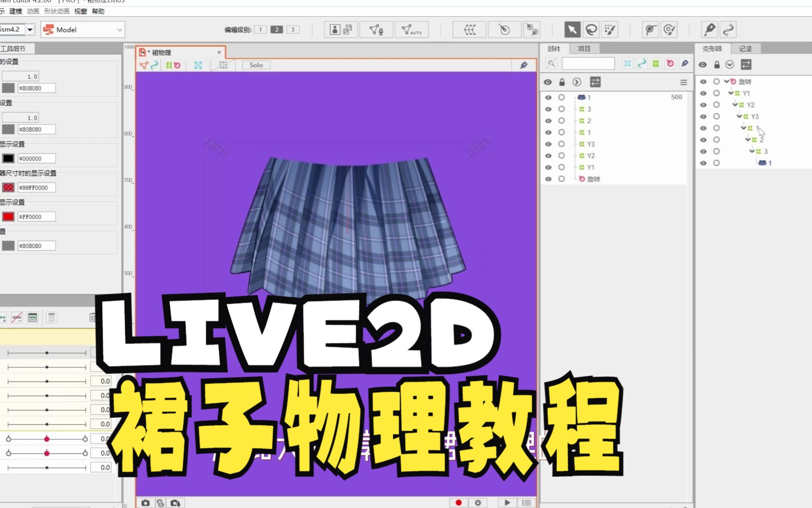Toggle visibility of Y3 in parts panel

548,144
